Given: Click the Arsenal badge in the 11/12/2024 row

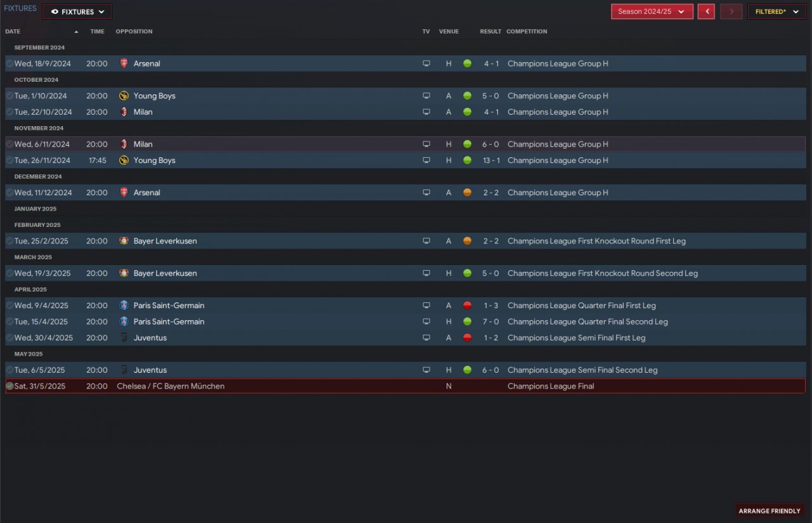Looking at the screenshot, I should [124, 193].
